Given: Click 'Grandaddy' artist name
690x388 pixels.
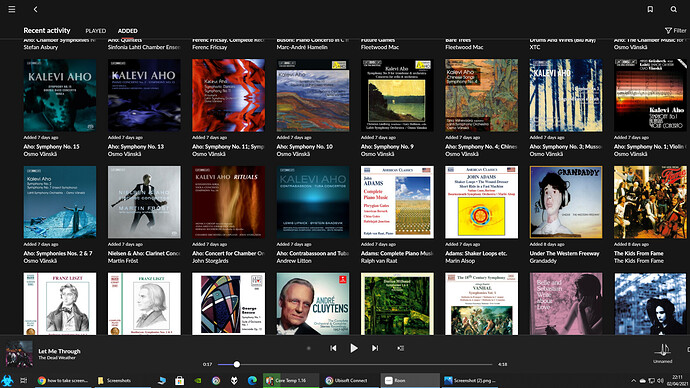Looking at the screenshot, I should coord(543,261).
